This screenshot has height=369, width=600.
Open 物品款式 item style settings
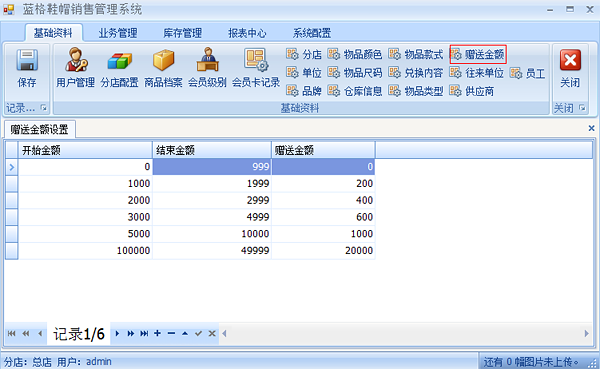point(416,54)
